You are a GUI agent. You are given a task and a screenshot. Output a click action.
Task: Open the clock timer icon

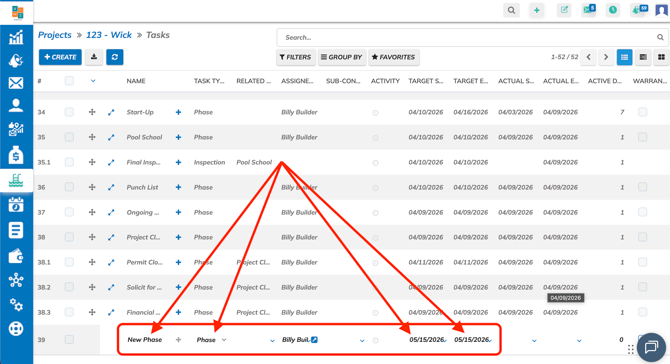613,10
